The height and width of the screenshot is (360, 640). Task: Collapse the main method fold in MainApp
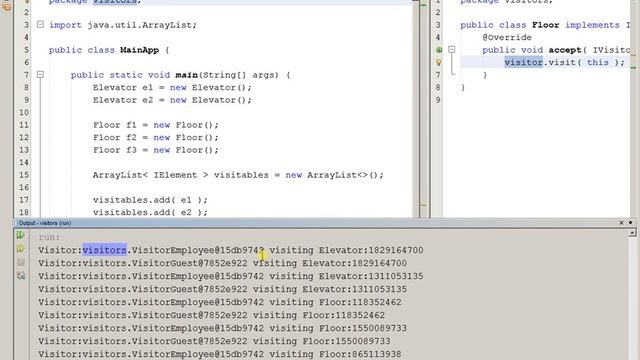[40, 75]
